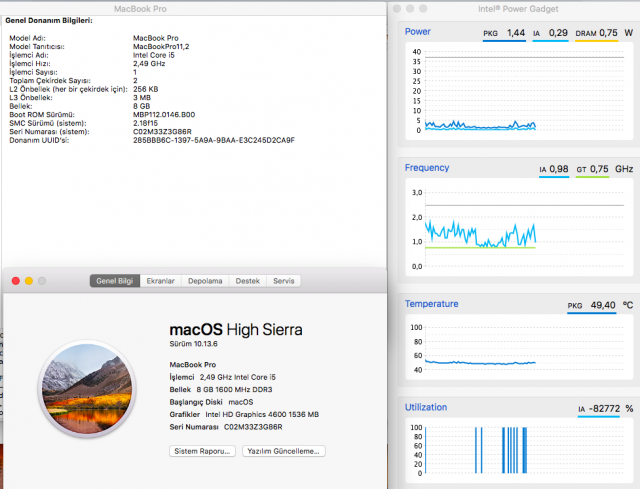
Task: Click the Frequency chart area
Action: tap(520, 230)
